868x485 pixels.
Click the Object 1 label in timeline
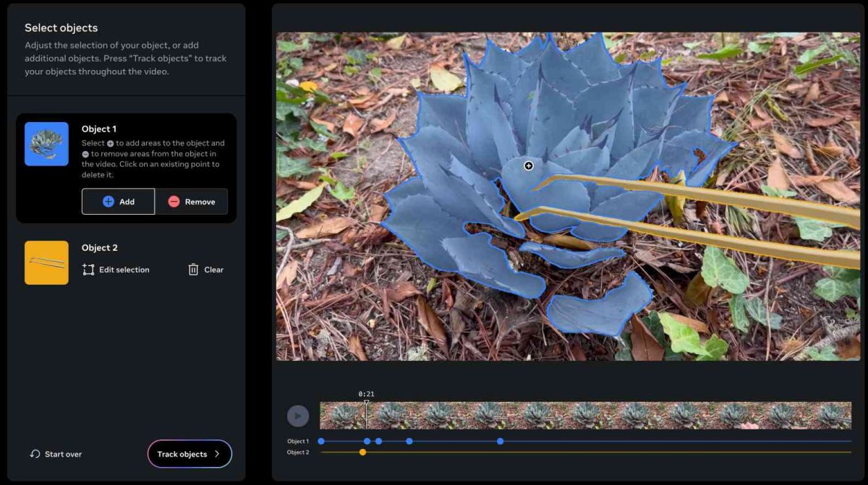[297, 441]
